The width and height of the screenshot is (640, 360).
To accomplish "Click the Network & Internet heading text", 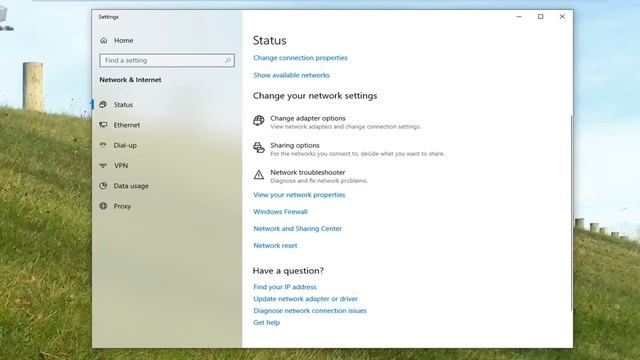I will 130,80.
